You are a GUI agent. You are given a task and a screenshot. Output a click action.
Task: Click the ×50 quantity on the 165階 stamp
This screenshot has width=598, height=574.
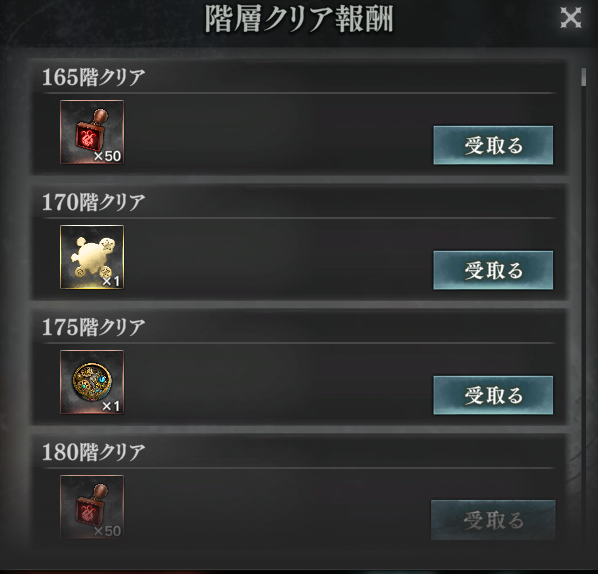point(107,156)
